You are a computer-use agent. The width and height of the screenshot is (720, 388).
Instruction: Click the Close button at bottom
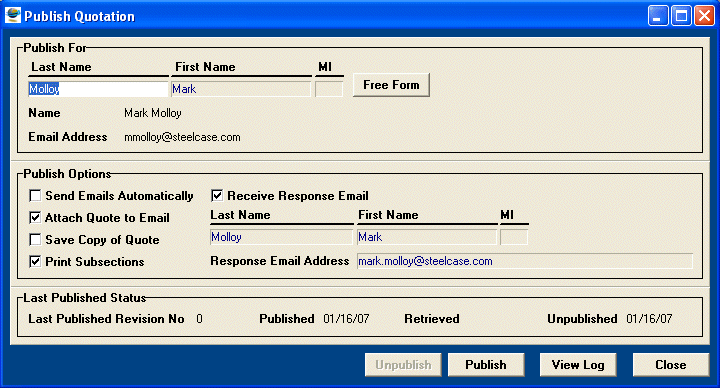click(x=671, y=365)
